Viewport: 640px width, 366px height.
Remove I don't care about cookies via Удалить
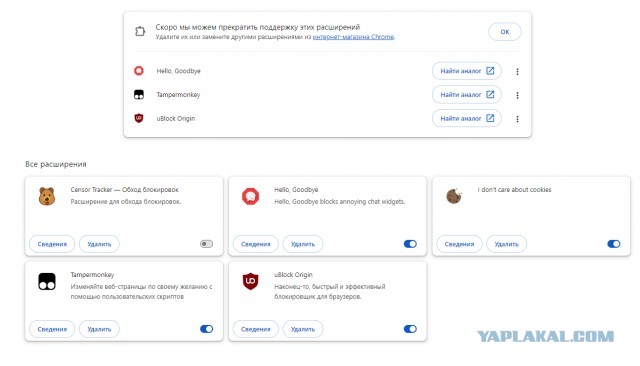507,244
